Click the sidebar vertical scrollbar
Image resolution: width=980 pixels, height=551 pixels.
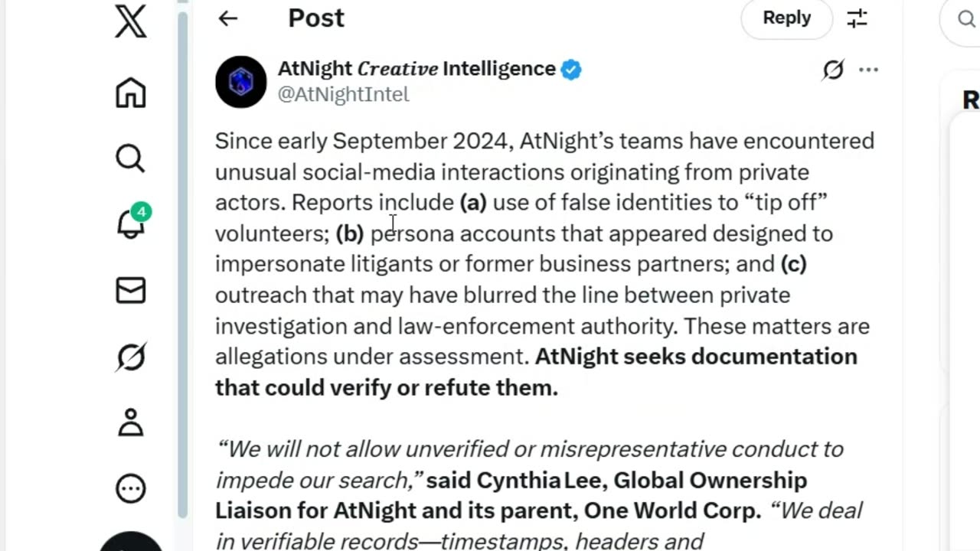click(182, 260)
